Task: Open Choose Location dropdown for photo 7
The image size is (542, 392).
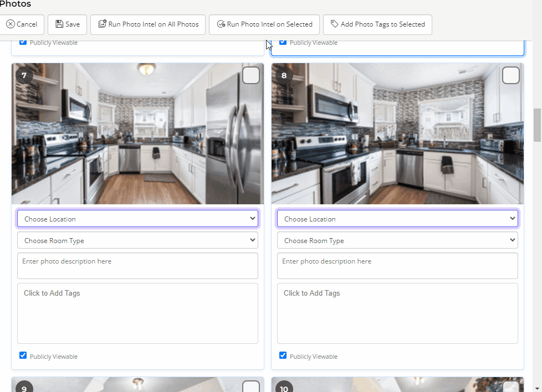Action: (137, 219)
